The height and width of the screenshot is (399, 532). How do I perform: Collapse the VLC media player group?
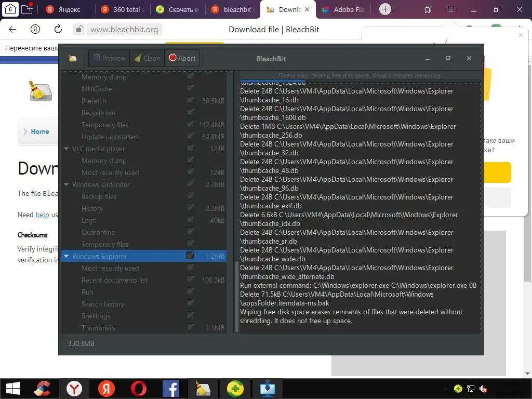66,149
